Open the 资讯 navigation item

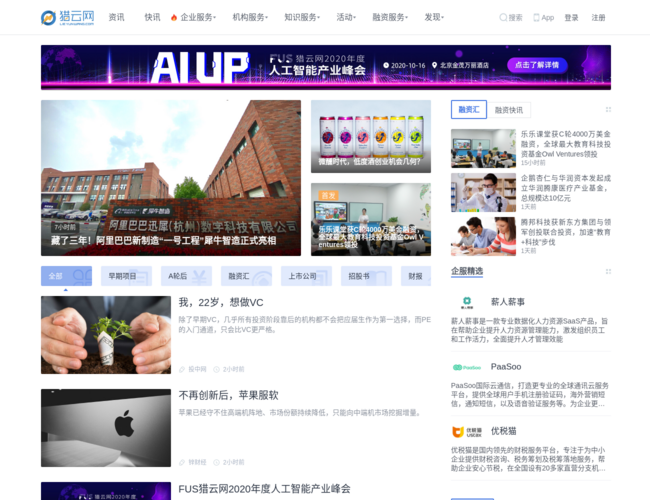[116, 17]
